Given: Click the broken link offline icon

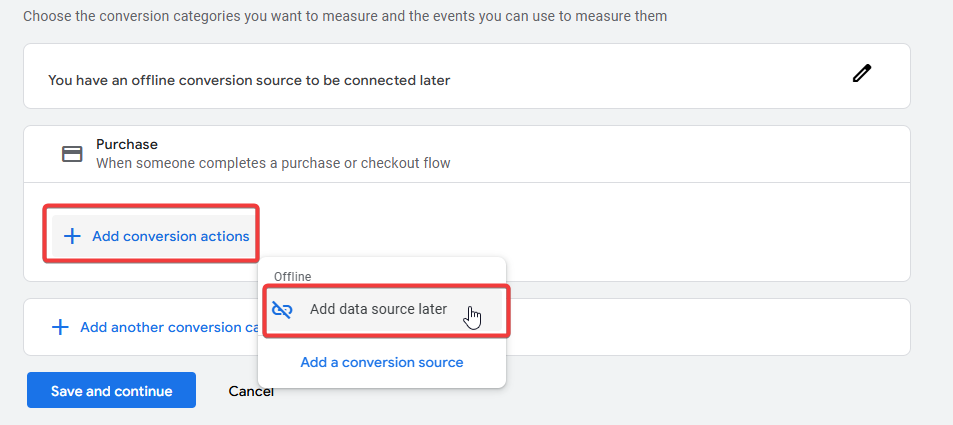Looking at the screenshot, I should coord(282,309).
